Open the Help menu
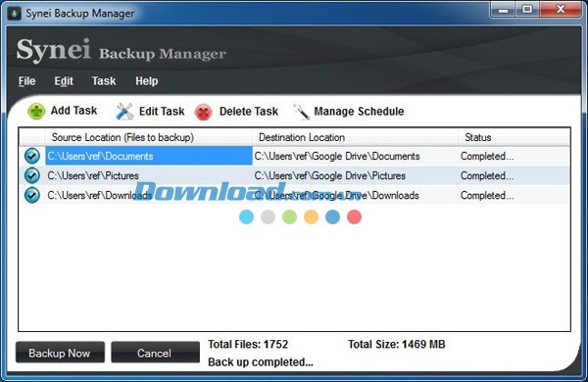Viewport: 588px width, 382px height. 147,81
